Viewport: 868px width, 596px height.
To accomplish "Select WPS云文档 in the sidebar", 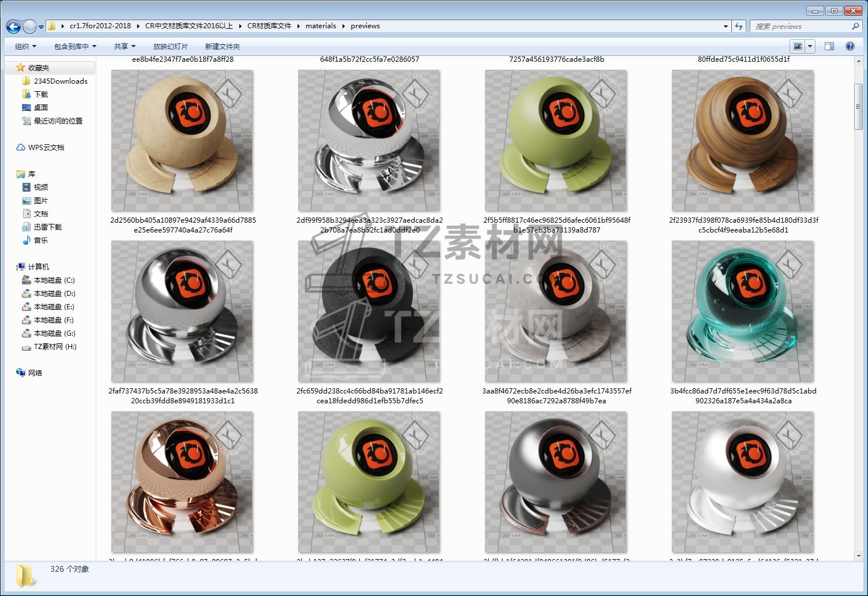I will (x=46, y=148).
